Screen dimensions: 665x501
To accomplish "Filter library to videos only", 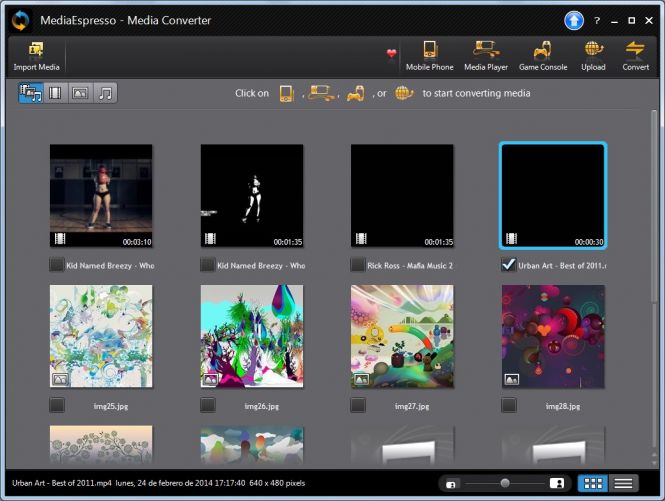I will pyautogui.click(x=55, y=93).
